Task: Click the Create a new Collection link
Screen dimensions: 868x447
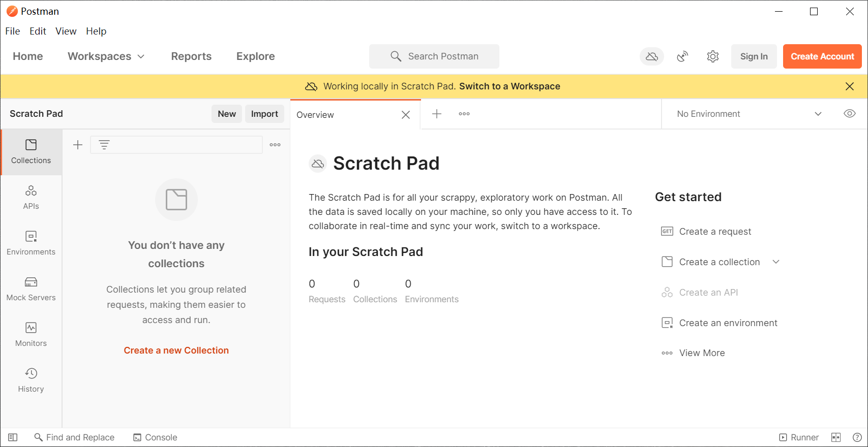Action: (x=176, y=350)
